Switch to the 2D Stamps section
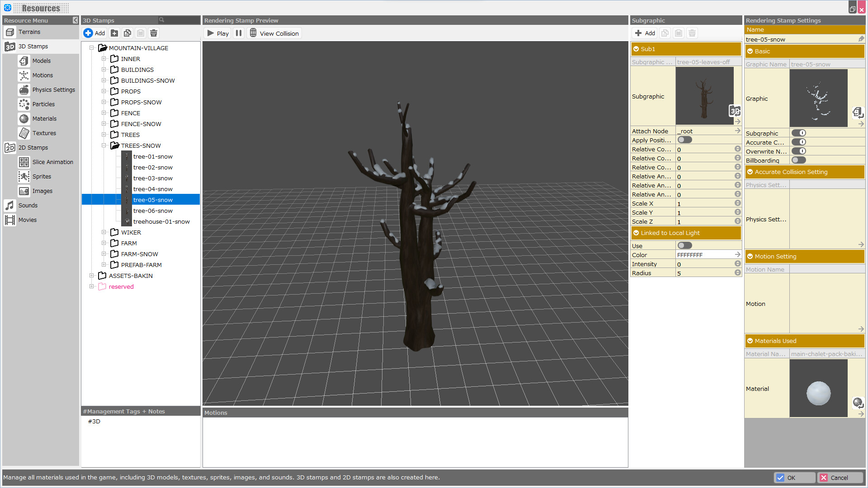This screenshot has height=488, width=868. pos(9,147)
